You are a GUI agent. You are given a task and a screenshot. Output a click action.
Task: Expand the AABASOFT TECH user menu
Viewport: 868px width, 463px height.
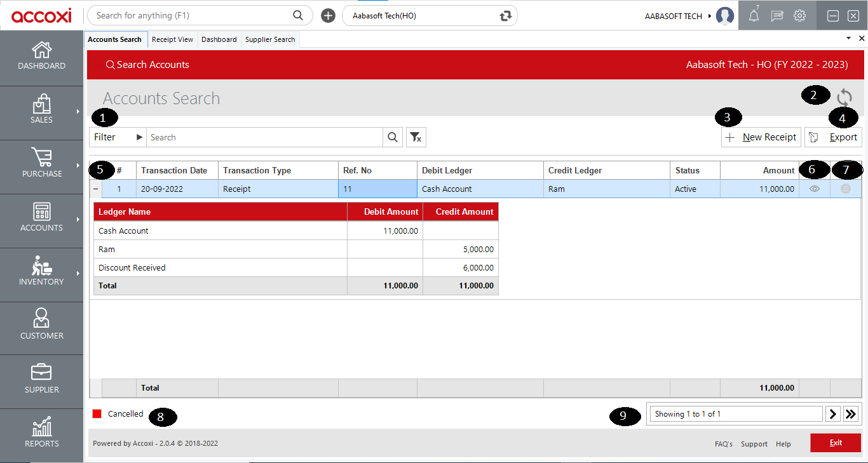pos(710,16)
